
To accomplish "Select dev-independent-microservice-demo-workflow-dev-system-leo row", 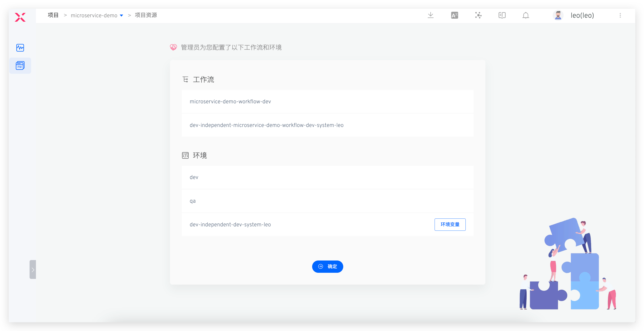I will coord(327,125).
